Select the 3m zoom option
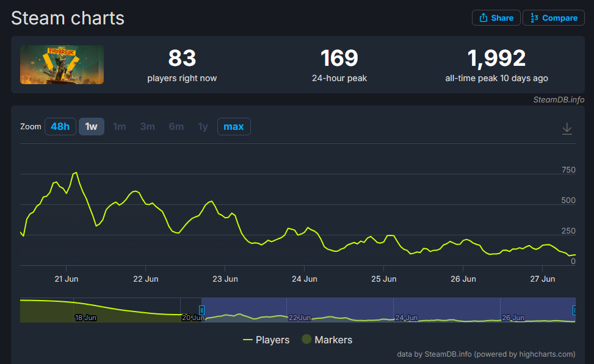Viewport: 594px width, 364px height. (x=147, y=126)
